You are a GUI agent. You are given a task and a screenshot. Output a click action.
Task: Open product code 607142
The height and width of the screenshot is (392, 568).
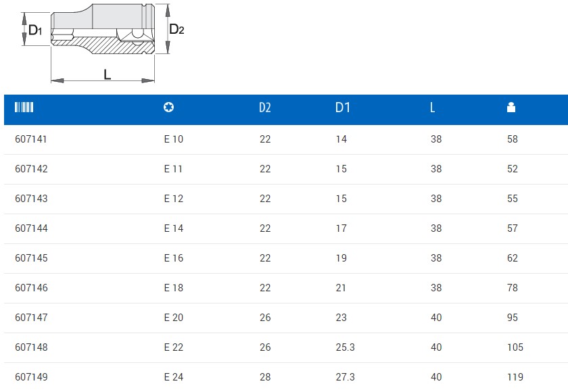point(31,169)
